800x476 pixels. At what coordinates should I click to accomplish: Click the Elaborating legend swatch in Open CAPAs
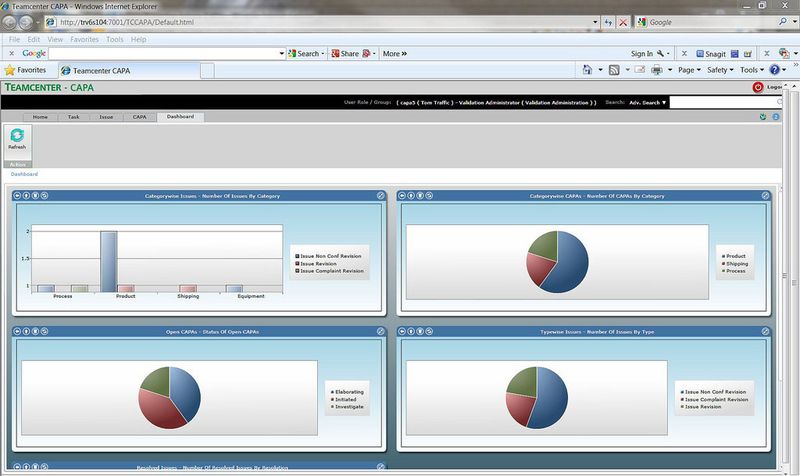tap(332, 392)
